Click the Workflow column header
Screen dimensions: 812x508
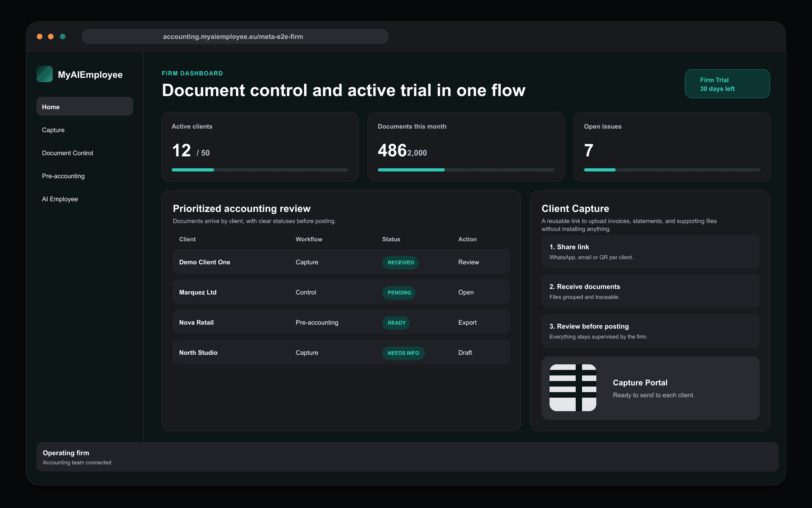click(x=309, y=239)
